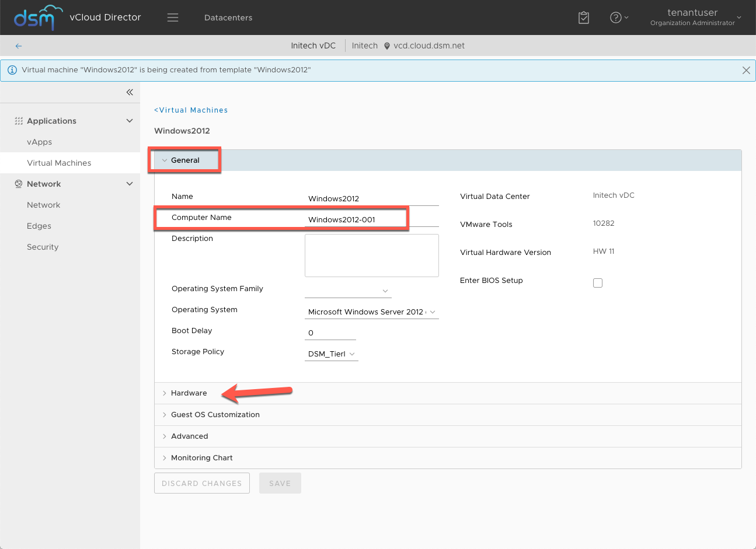Screen dimensions: 756x549
Task: Click the info icon in notification banner
Action: pyautogui.click(x=12, y=70)
